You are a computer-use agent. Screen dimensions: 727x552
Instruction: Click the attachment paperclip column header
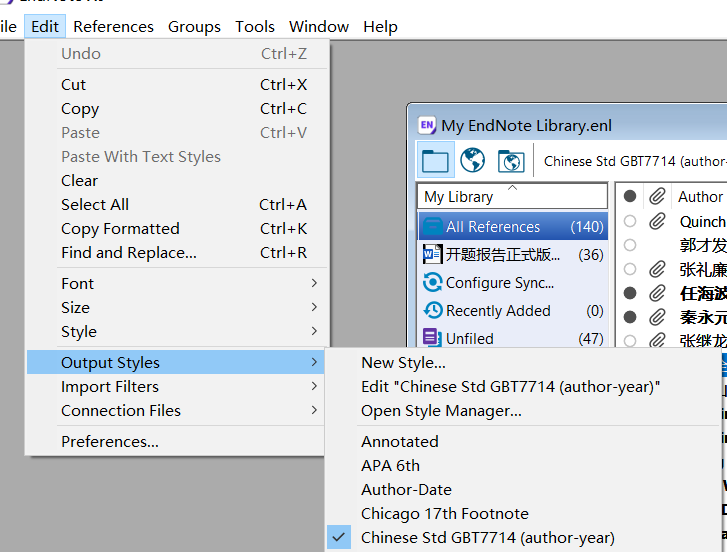pos(657,197)
